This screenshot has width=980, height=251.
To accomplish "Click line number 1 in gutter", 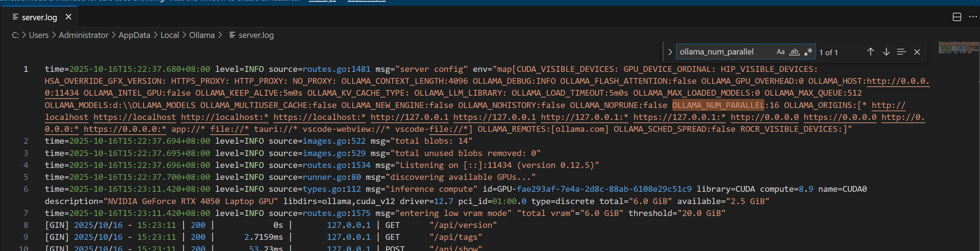I will pyautogui.click(x=26, y=69).
